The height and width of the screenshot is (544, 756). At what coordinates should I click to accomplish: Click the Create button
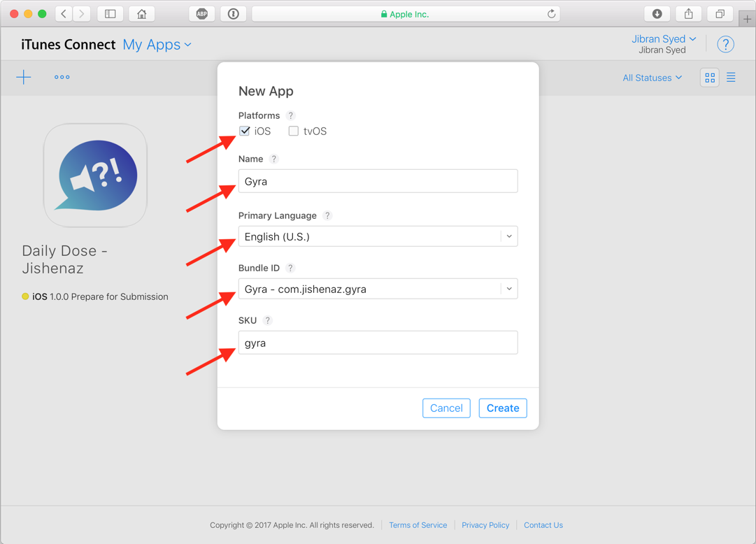pyautogui.click(x=503, y=408)
